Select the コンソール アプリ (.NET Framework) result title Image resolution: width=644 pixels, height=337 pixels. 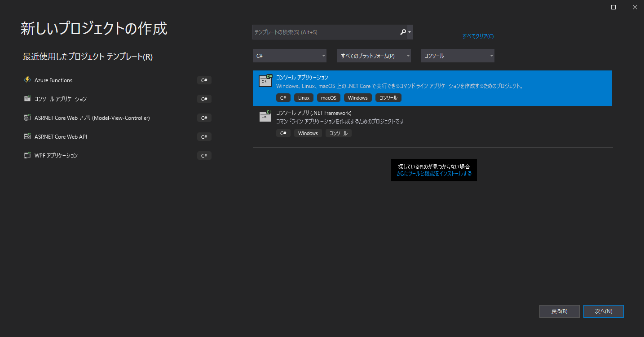tap(313, 113)
